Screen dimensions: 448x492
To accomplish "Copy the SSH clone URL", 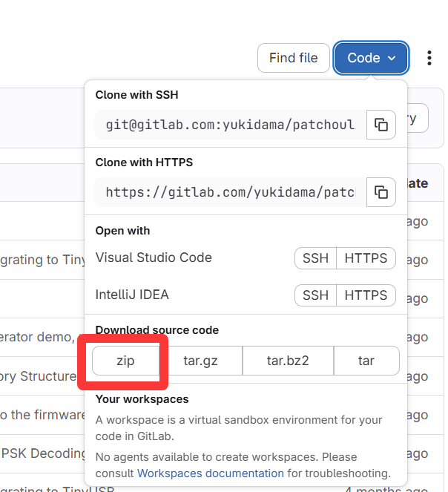I will (x=381, y=125).
